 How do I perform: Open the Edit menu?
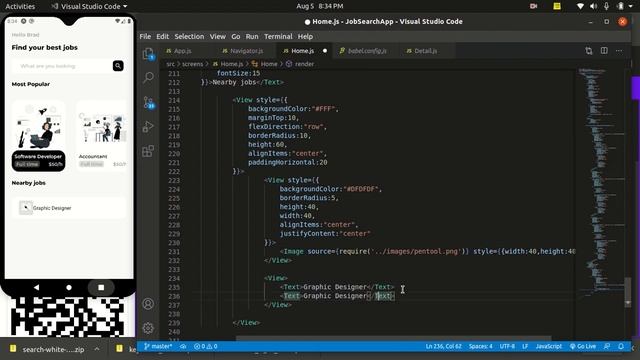(162, 36)
